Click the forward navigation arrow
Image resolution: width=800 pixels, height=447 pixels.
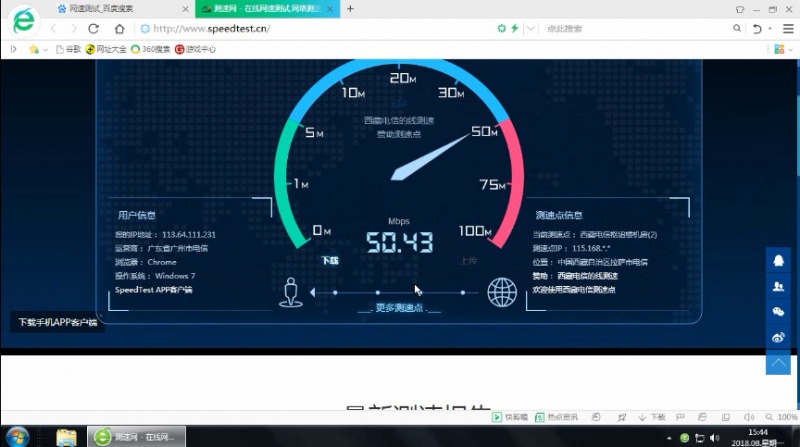click(73, 29)
